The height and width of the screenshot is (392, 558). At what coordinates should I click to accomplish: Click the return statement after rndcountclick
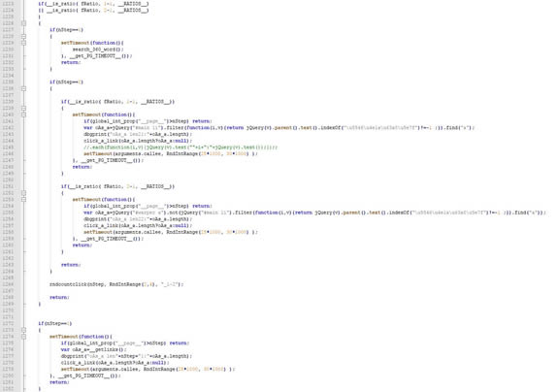[x=59, y=297]
